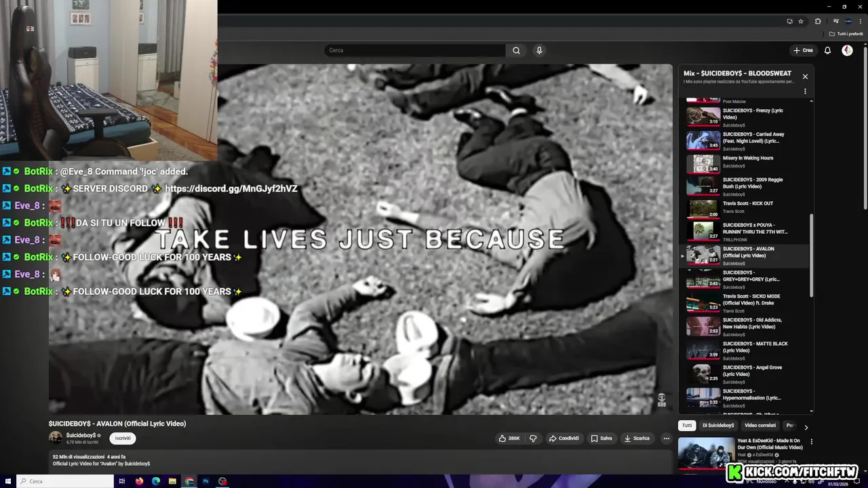Close the Mix playlist panel
The height and width of the screenshot is (488, 868).
click(x=805, y=77)
